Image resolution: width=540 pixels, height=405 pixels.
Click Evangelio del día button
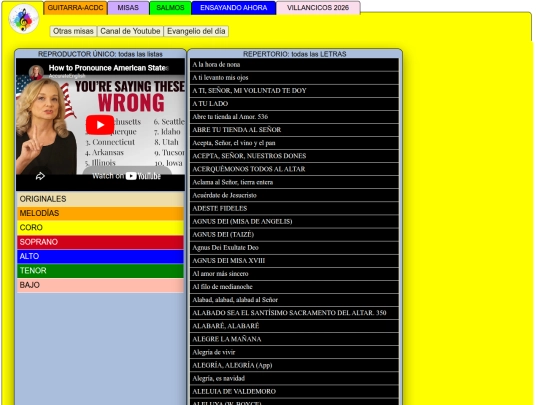[196, 31]
